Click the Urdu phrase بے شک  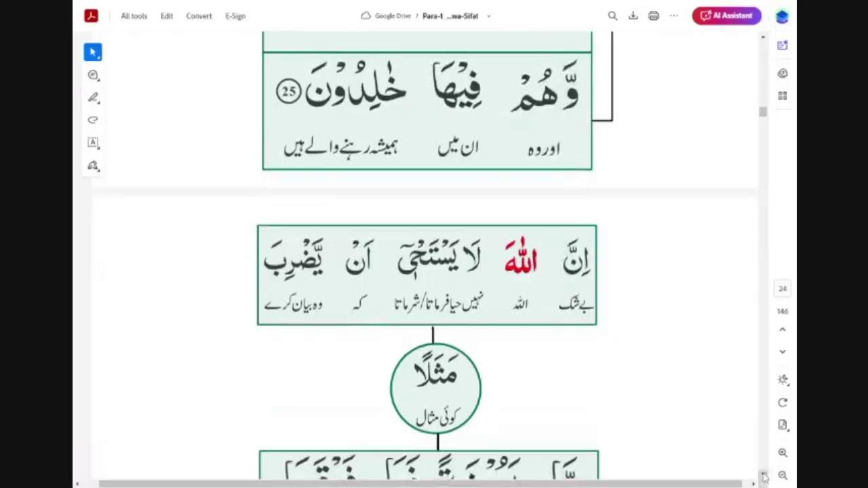pos(576,305)
